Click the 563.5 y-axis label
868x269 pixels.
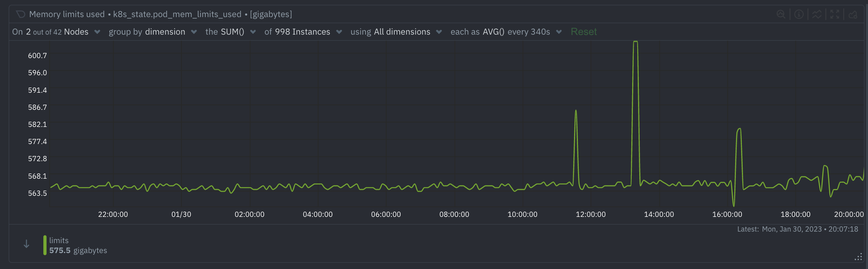37,193
